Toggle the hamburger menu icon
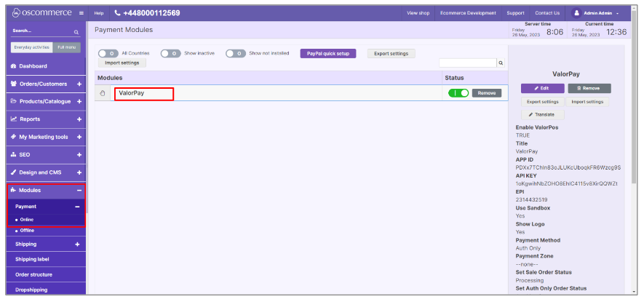Screen dimensions: 644x302 tap(82, 13)
